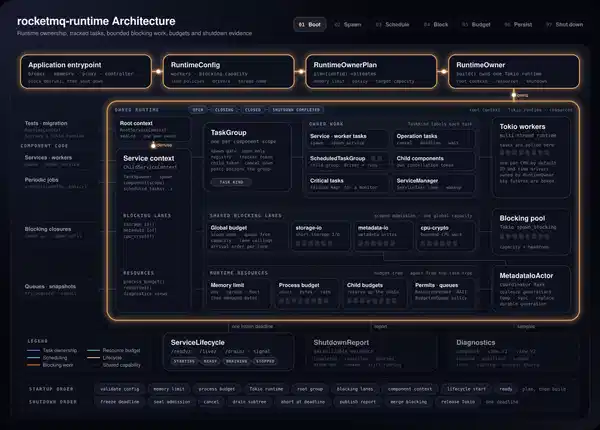Select the 07 Shut down tab
Image resolution: width=600 pixels, height=430 pixels.
tap(565, 24)
